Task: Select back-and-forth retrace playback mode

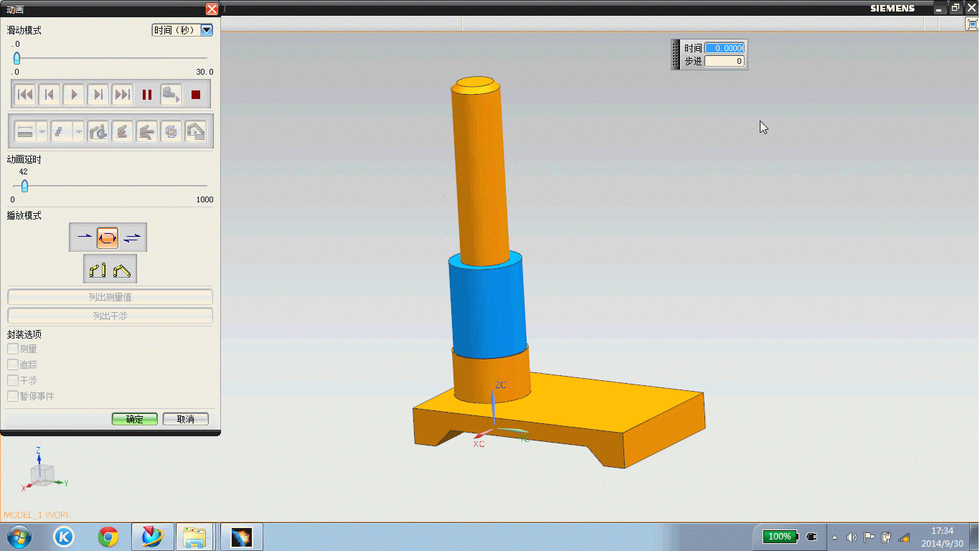Action: pyautogui.click(x=132, y=237)
